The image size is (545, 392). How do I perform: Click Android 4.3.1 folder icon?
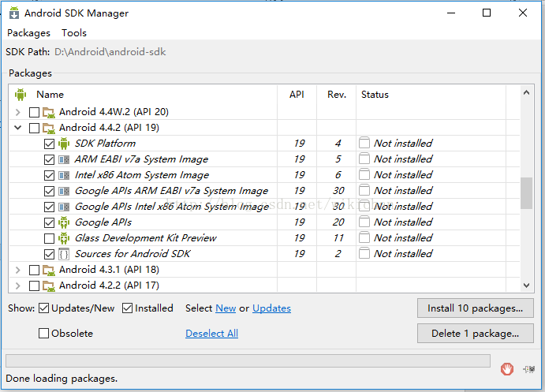pos(49,270)
